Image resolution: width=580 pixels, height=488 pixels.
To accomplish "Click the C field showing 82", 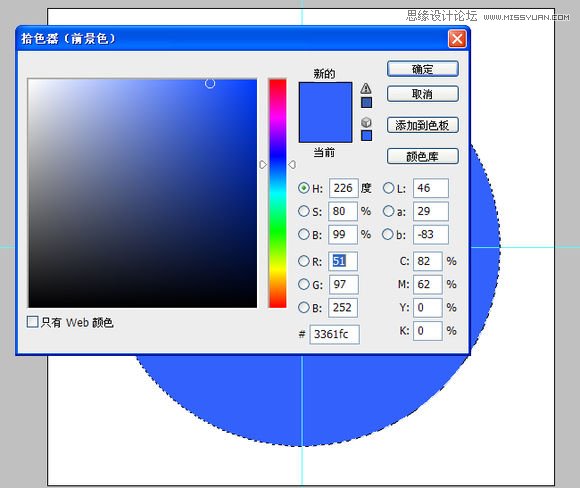I will coord(428,261).
